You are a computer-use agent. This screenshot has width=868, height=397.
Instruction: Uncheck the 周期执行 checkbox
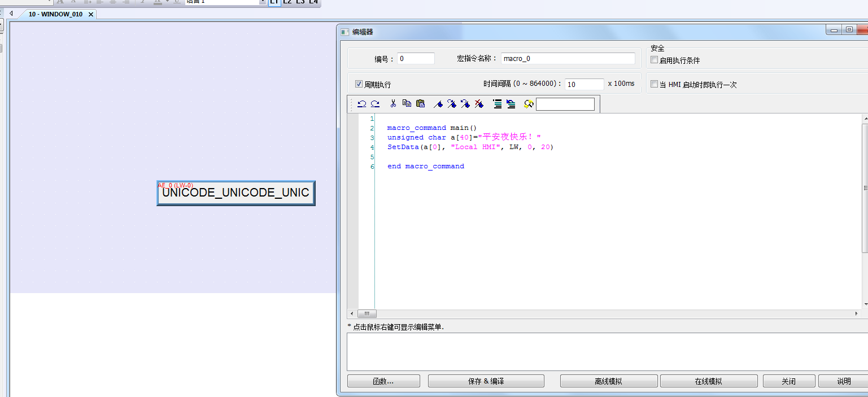point(359,84)
